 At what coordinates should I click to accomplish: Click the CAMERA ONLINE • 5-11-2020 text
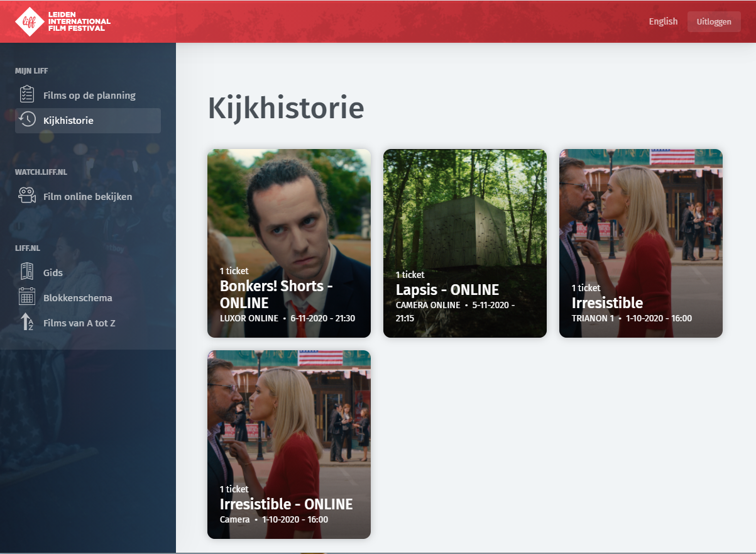pyautogui.click(x=456, y=311)
